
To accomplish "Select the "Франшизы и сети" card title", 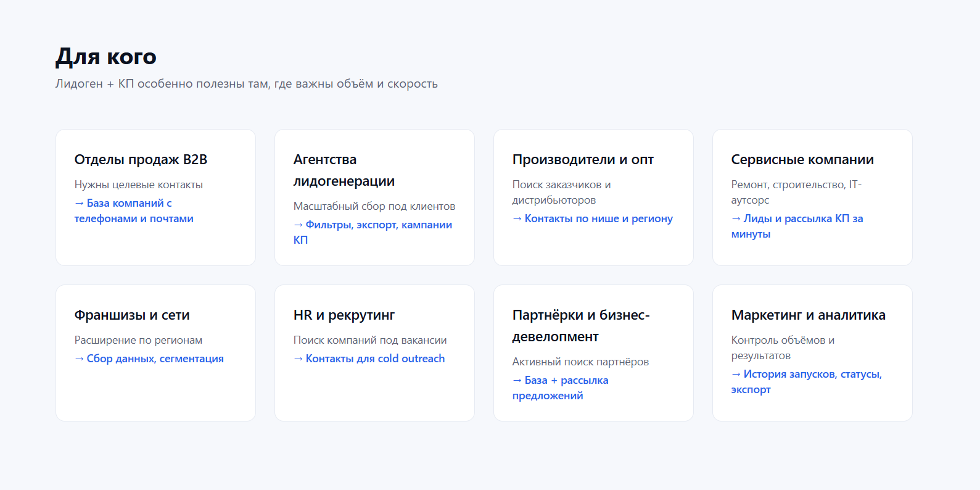I will 132,315.
